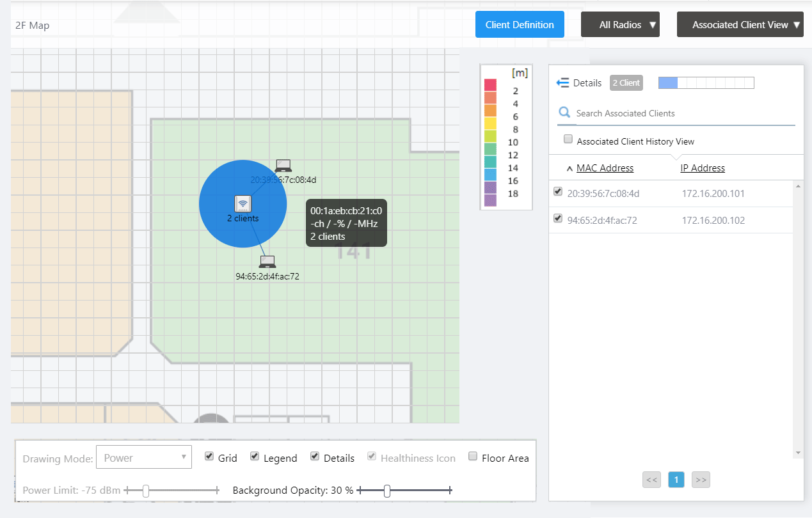
Task: Open the All Radios dropdown
Action: click(x=620, y=24)
